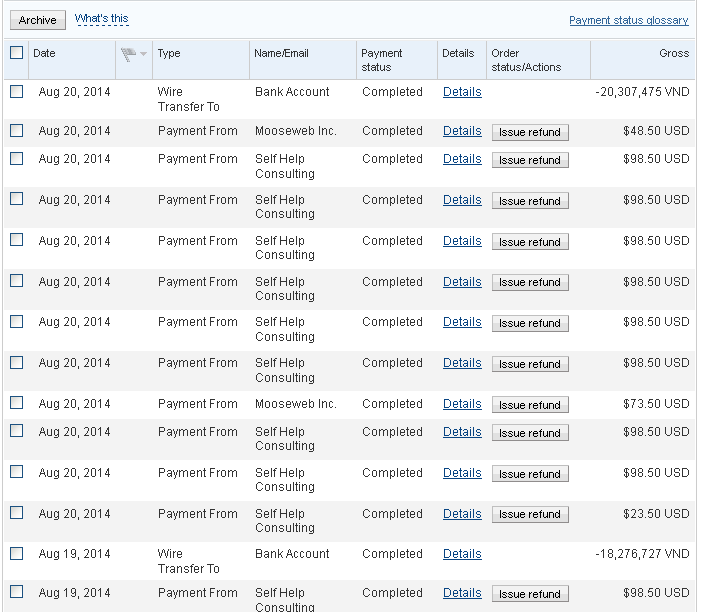
Task: Tick the checkbox for the $23.50 payment
Action: [16, 513]
